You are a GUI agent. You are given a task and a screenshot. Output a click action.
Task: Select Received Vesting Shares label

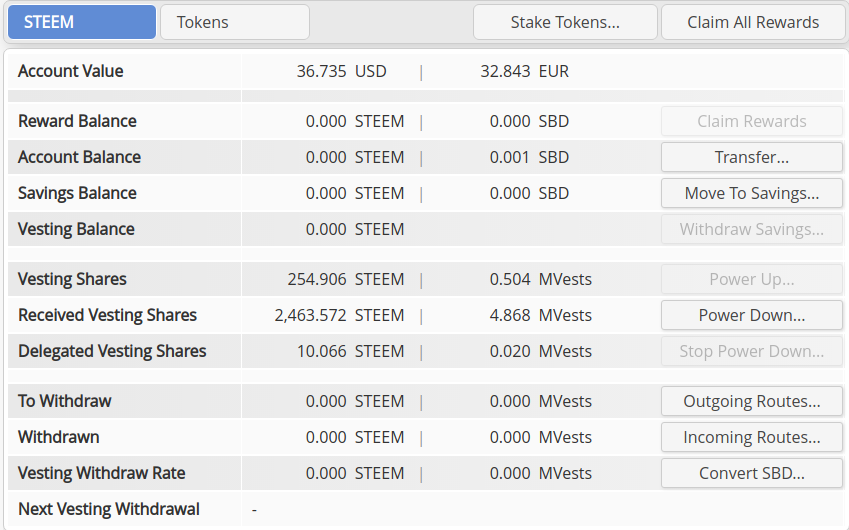point(107,315)
